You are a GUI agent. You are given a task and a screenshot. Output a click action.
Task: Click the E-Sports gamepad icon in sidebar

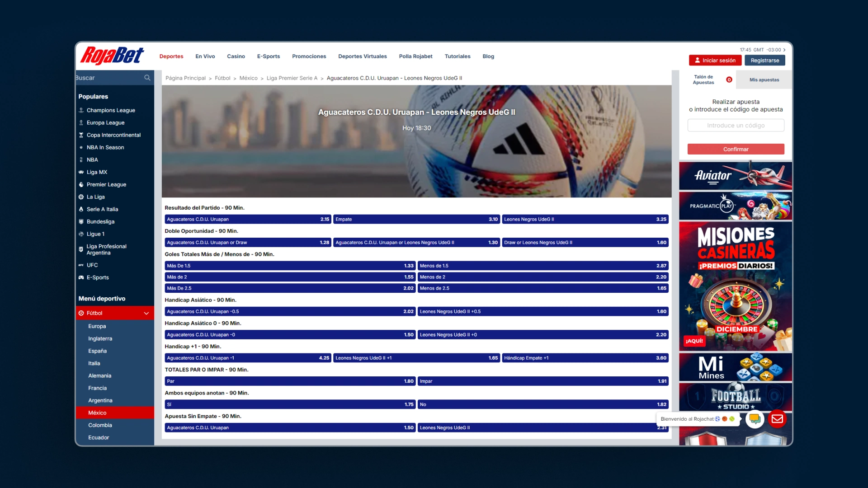81,277
